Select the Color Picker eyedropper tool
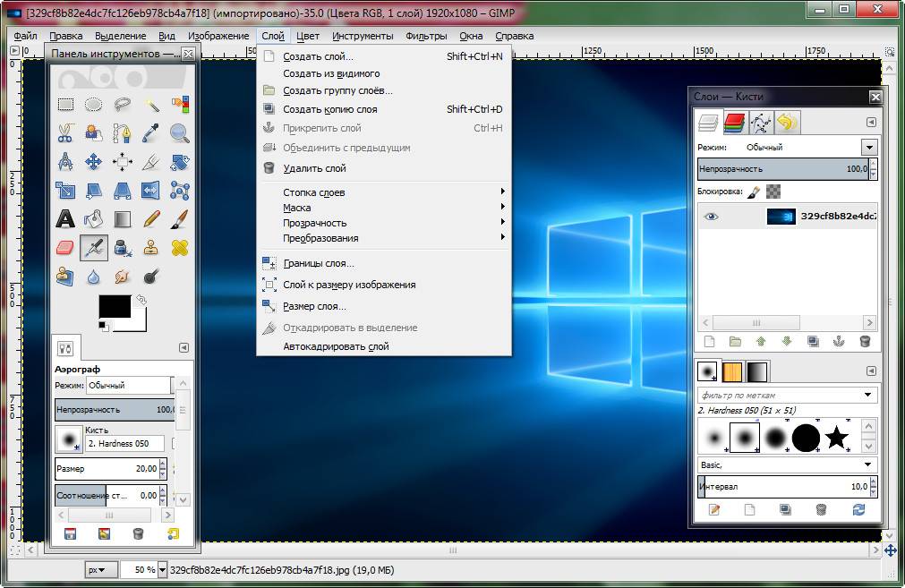 click(151, 133)
